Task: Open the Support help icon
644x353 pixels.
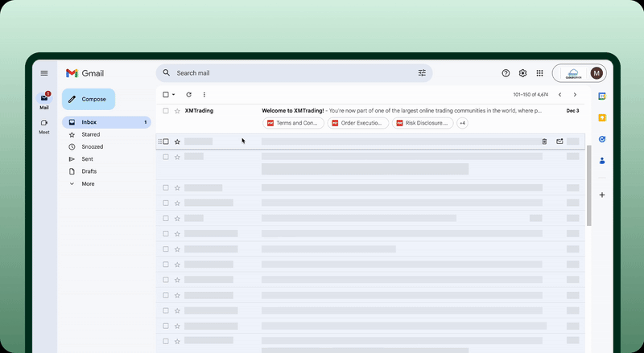Action: click(x=506, y=73)
